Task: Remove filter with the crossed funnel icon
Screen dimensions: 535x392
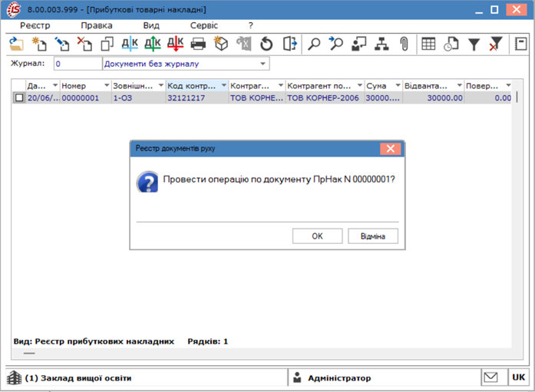Action: tap(495, 44)
